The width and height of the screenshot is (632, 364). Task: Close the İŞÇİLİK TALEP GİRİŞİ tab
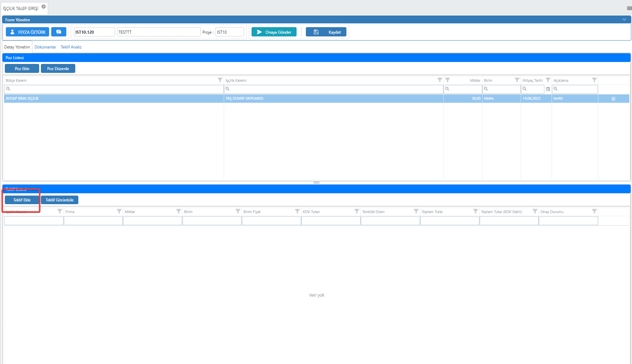[x=44, y=7]
